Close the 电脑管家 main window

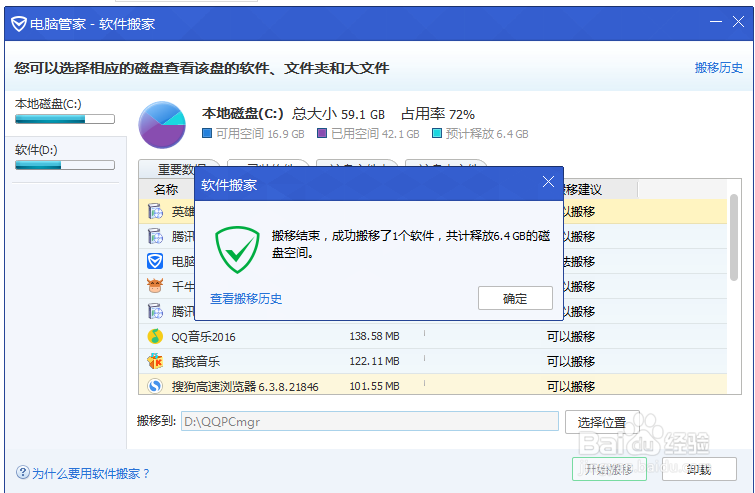point(738,22)
